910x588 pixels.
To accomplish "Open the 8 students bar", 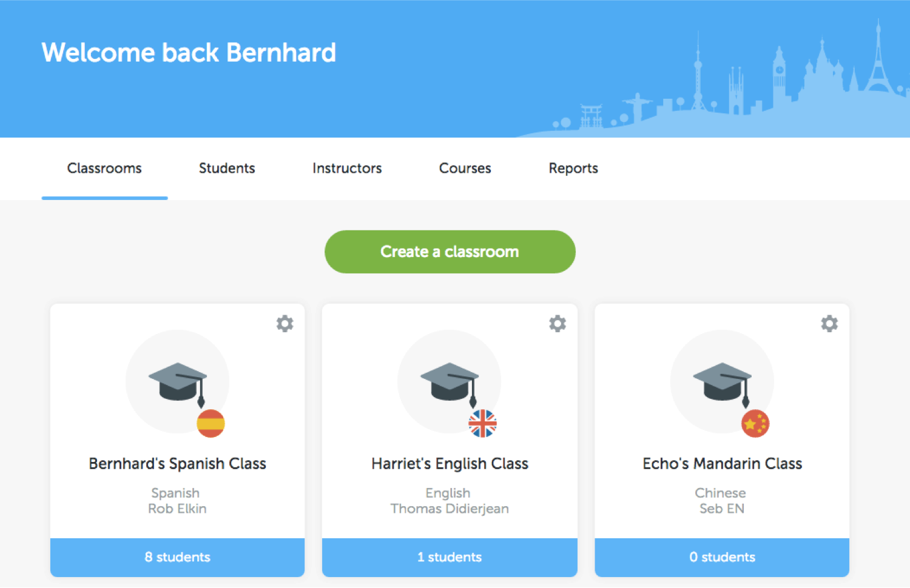I will [177, 557].
